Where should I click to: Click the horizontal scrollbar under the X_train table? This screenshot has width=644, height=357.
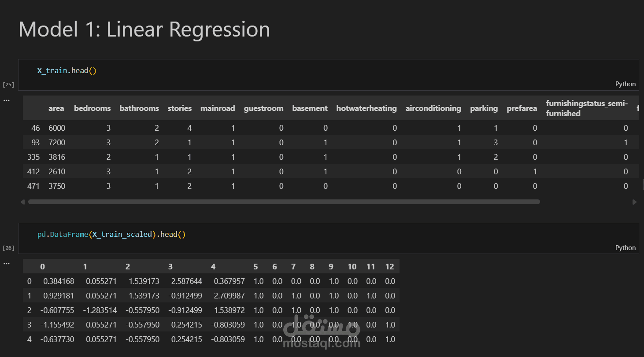point(284,202)
